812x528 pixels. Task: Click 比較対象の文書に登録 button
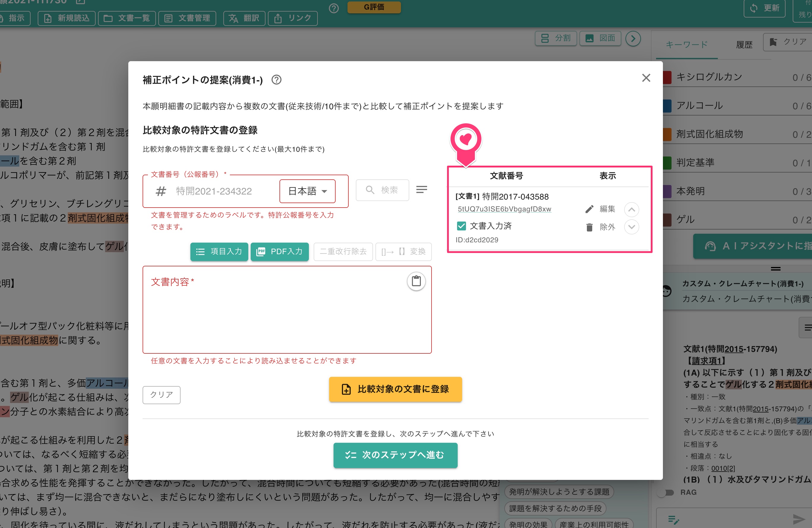[395, 389]
